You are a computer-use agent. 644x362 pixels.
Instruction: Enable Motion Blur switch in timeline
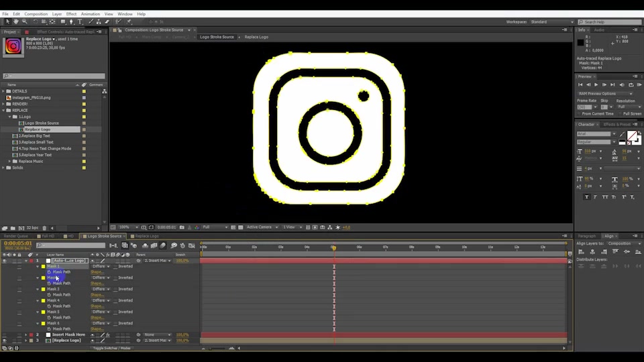[163, 245]
